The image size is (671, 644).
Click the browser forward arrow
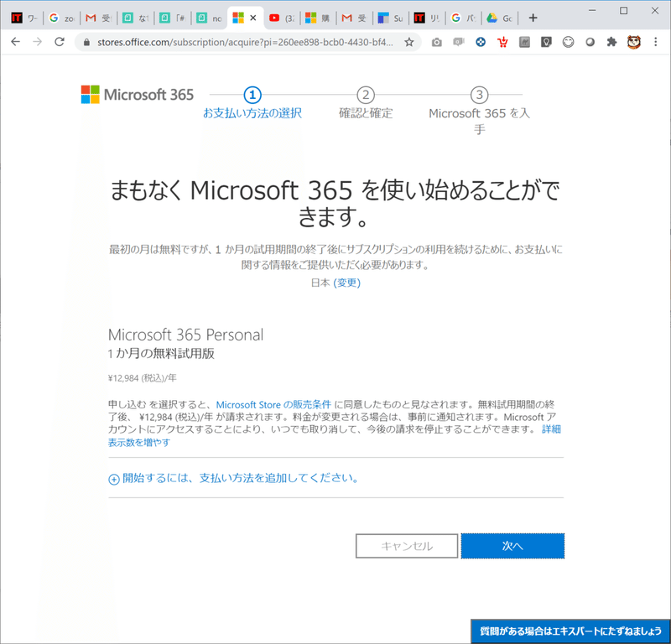38,41
